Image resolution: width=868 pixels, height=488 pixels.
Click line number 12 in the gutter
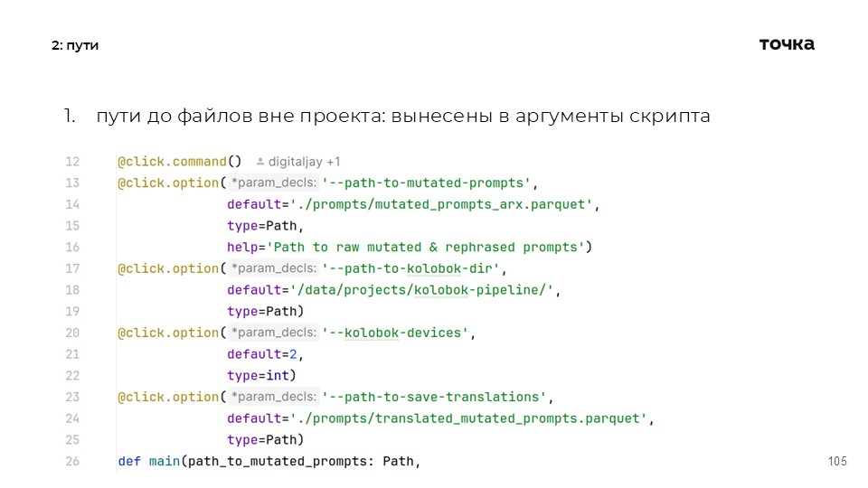pyautogui.click(x=72, y=162)
